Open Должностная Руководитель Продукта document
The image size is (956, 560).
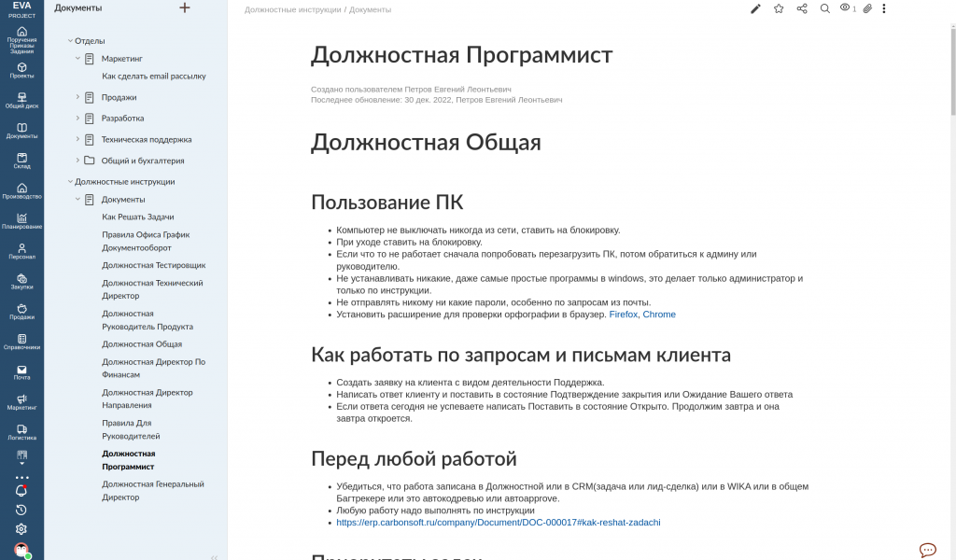coord(148,320)
